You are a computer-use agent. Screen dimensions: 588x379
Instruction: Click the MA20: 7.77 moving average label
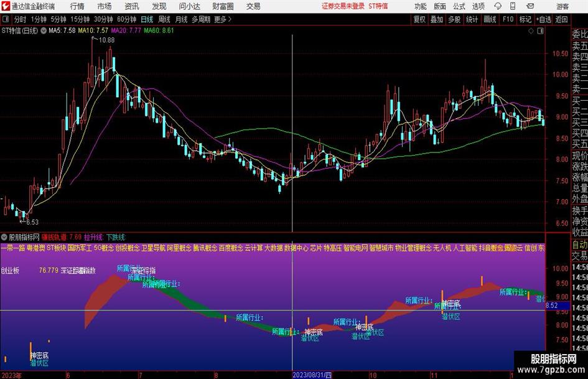pyautogui.click(x=126, y=30)
